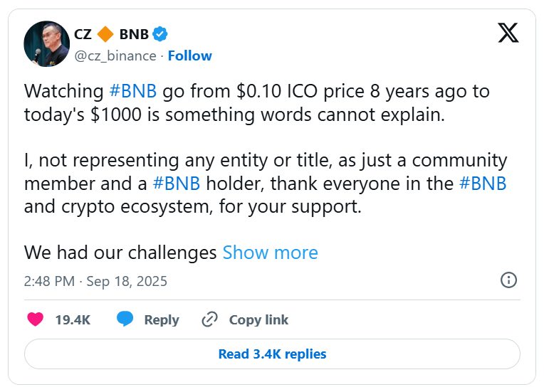Click the 19.4K likes count
The image size is (544, 392).
tap(73, 319)
